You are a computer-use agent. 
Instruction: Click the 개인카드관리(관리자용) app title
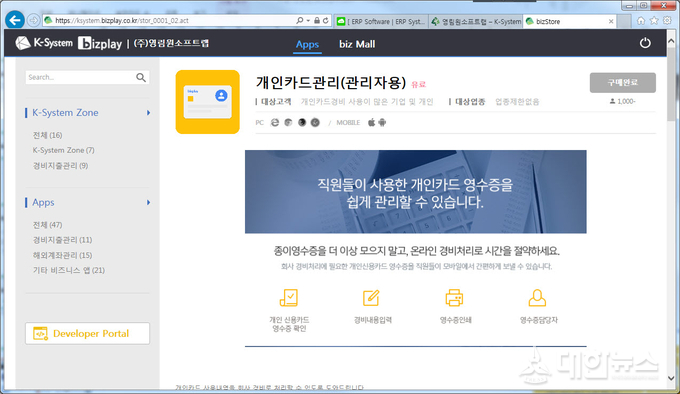point(331,82)
